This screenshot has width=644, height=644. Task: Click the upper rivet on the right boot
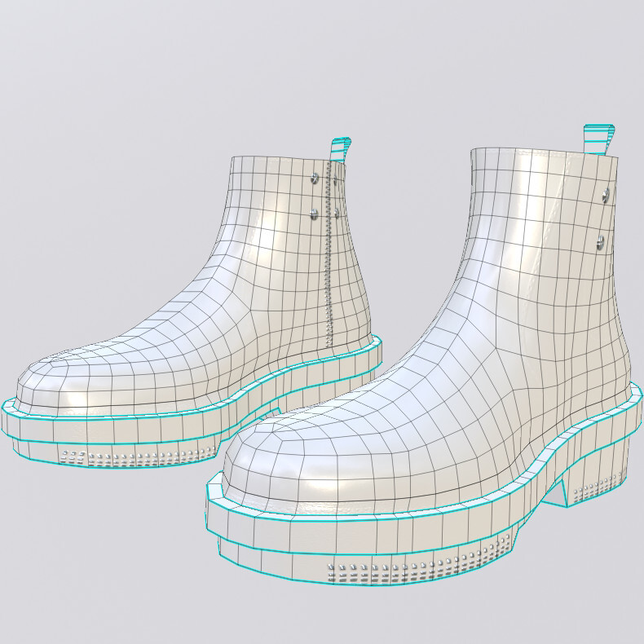click(607, 196)
